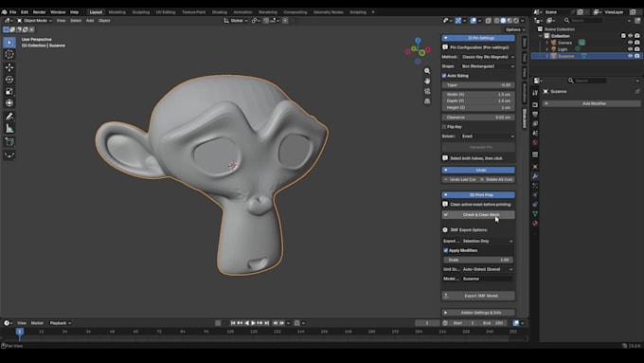Hide Camera in viewport via eye icon
644x363 pixels.
[630, 43]
